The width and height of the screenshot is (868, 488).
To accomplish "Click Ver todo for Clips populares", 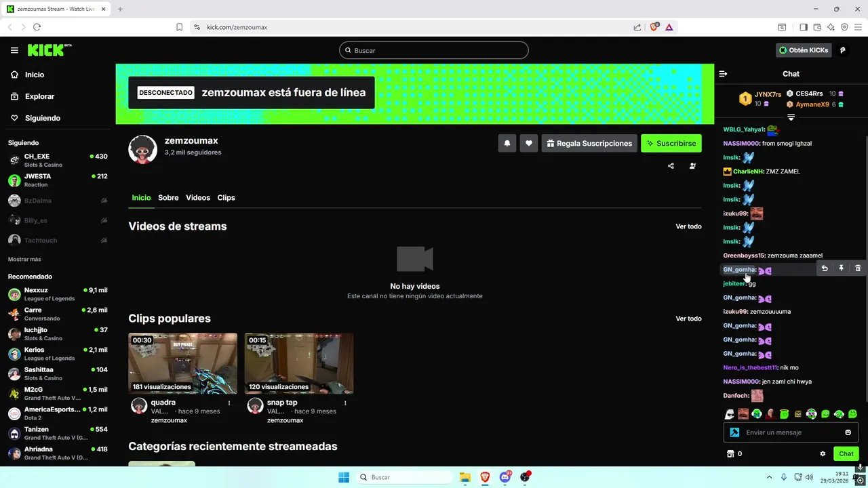I will (x=688, y=319).
